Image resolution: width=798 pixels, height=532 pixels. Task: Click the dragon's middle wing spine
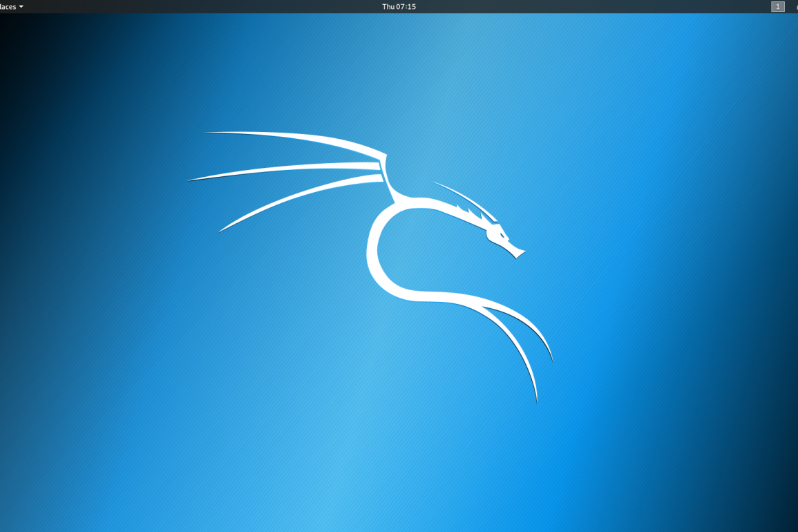pyautogui.click(x=290, y=169)
